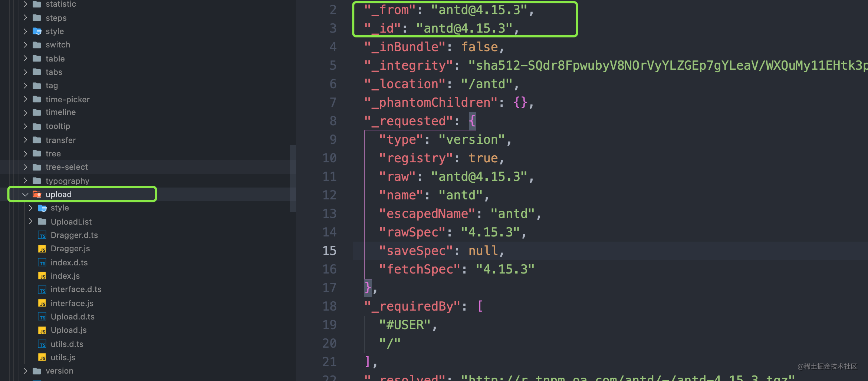Expand the time-picker folder chevron
This screenshot has height=381, width=868.
pos(25,99)
